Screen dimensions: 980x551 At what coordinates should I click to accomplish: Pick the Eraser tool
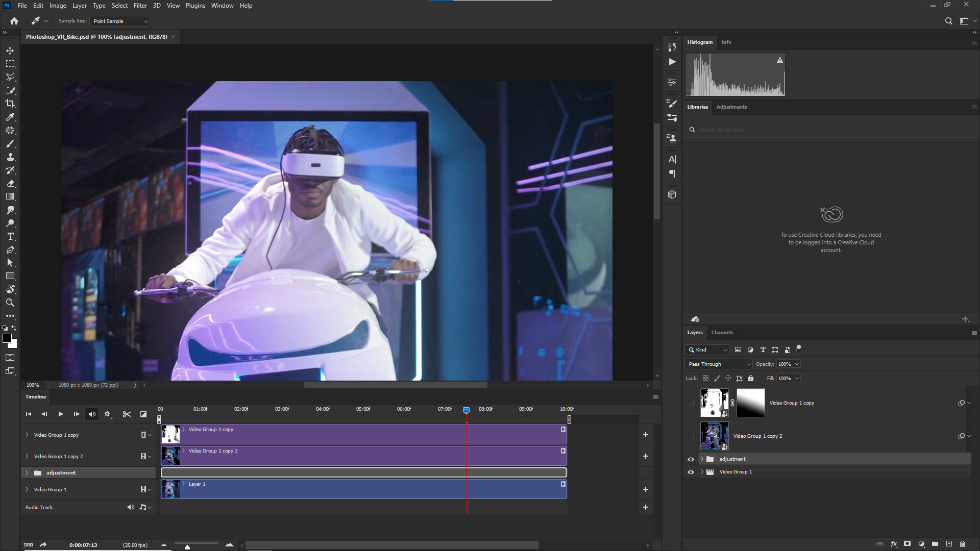tap(10, 183)
